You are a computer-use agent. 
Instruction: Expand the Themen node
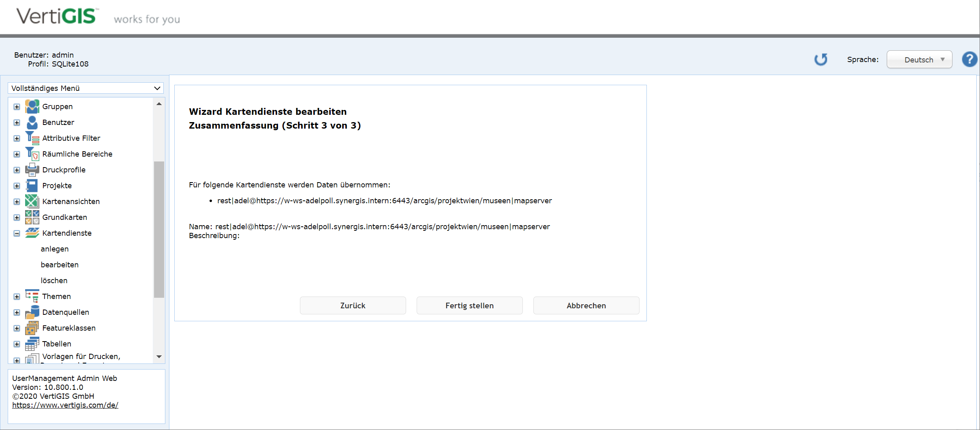click(x=17, y=297)
